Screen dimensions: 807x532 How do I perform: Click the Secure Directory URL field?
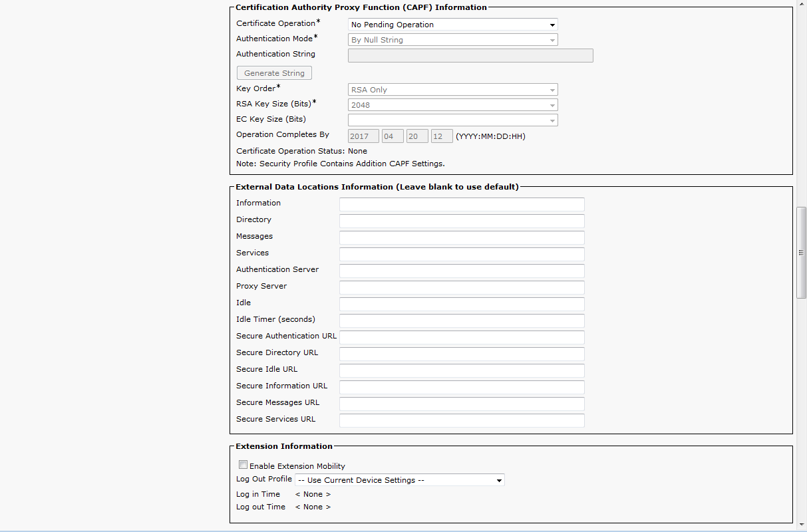pos(462,354)
